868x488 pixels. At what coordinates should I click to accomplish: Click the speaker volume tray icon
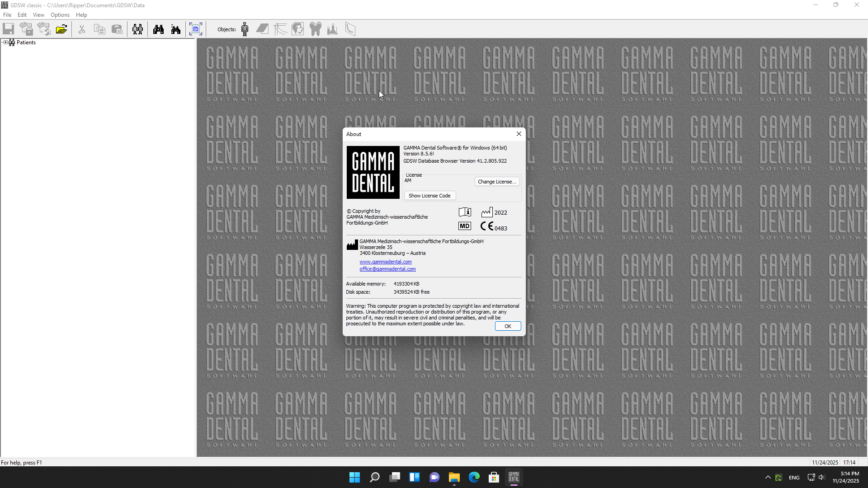click(x=821, y=477)
